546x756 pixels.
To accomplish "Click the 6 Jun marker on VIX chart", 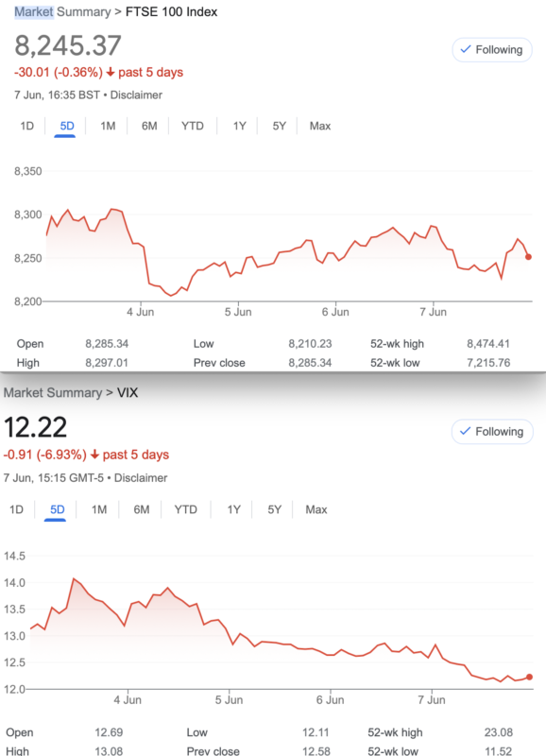I will [330, 699].
